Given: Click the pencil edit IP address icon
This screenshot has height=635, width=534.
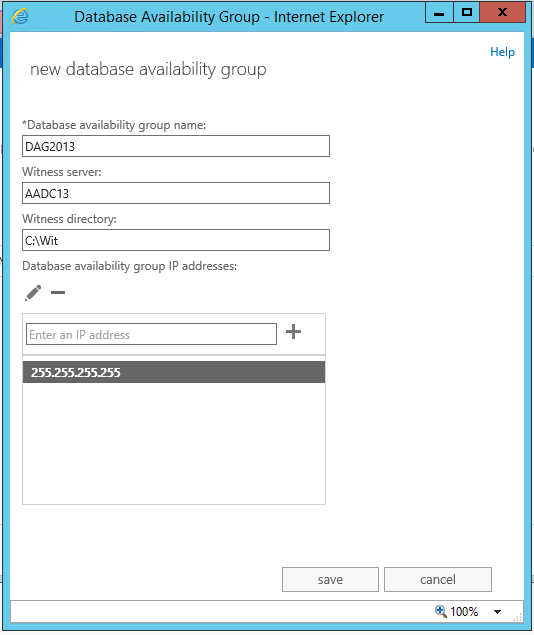Looking at the screenshot, I should pyautogui.click(x=33, y=293).
